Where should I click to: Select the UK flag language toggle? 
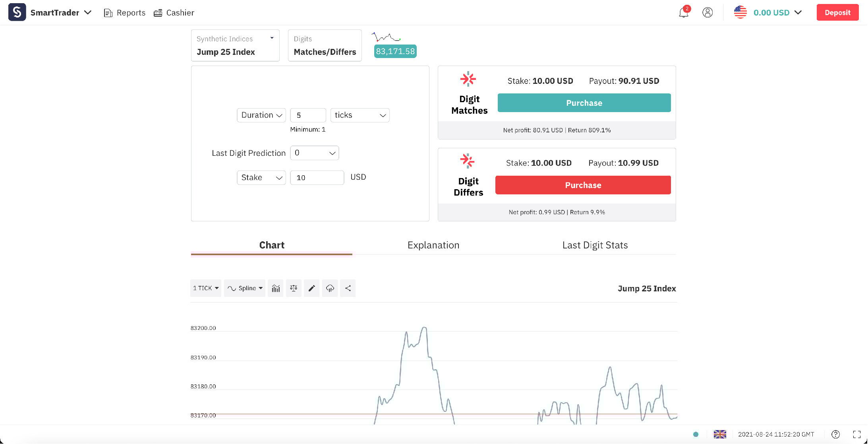point(720,434)
